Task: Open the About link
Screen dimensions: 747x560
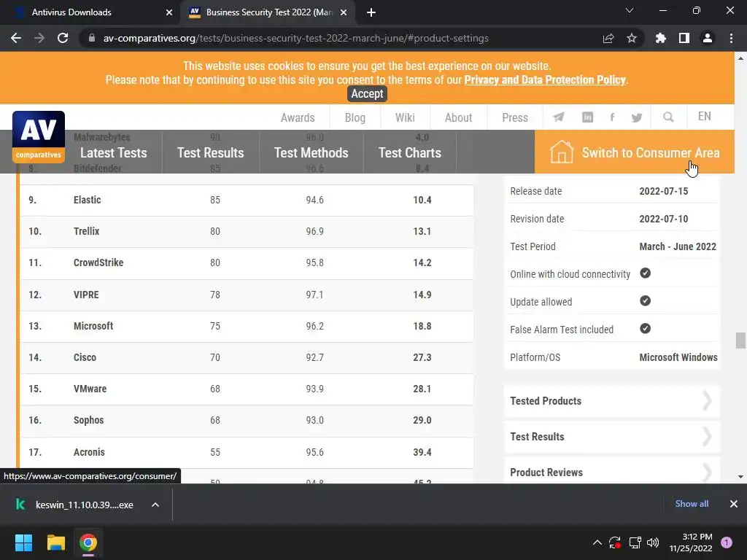Action: (458, 117)
